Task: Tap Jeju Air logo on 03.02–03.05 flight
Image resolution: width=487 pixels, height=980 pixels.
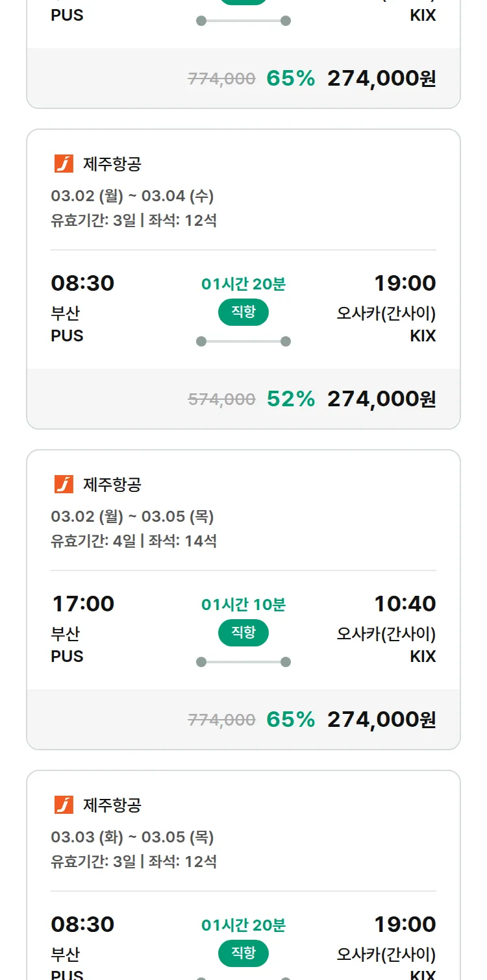Action: tap(64, 484)
